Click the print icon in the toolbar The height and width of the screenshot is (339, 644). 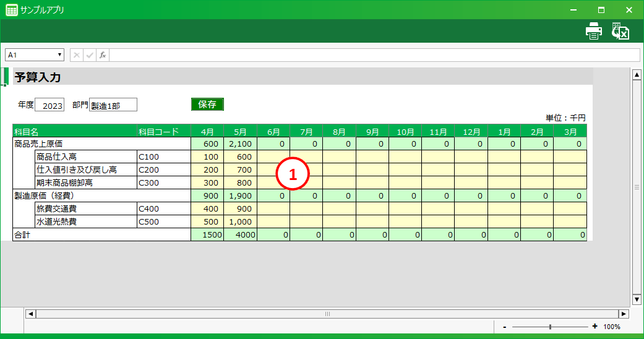pos(594,31)
